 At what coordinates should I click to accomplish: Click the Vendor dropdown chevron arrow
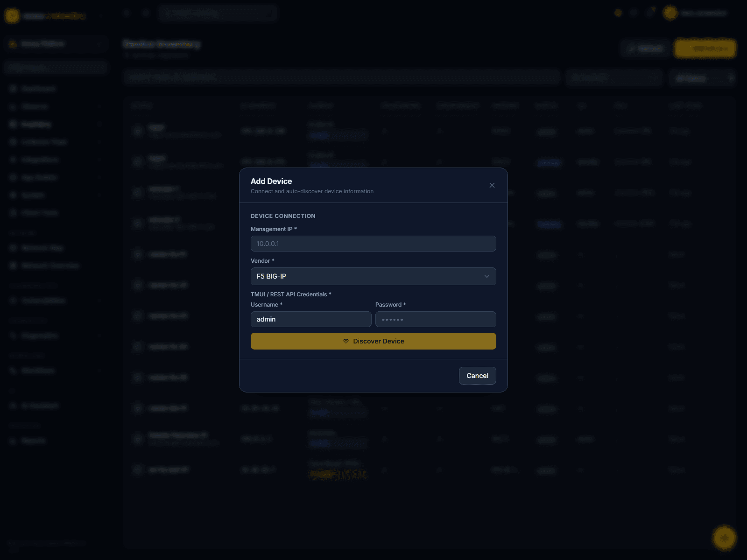point(487,276)
